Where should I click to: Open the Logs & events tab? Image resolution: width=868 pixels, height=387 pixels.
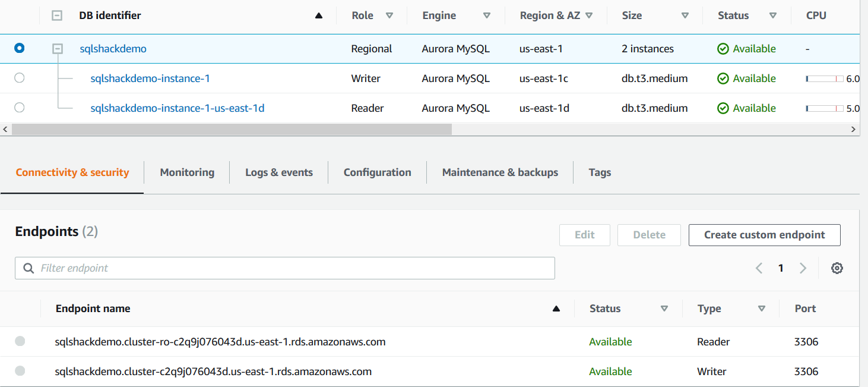(x=279, y=172)
